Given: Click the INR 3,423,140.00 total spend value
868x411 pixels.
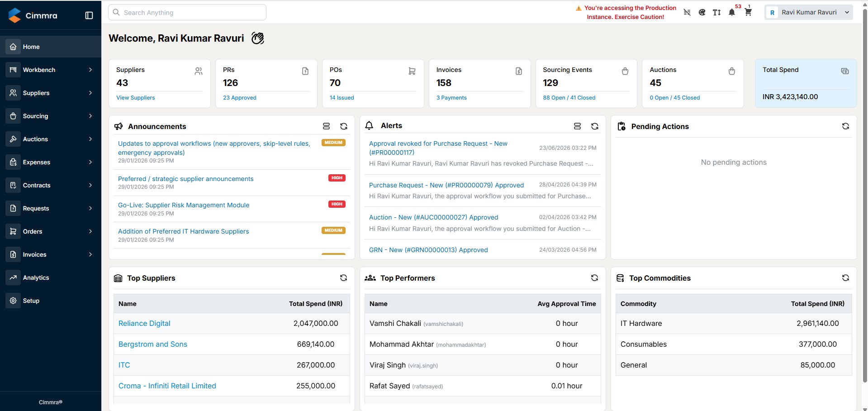Looking at the screenshot, I should coord(790,97).
